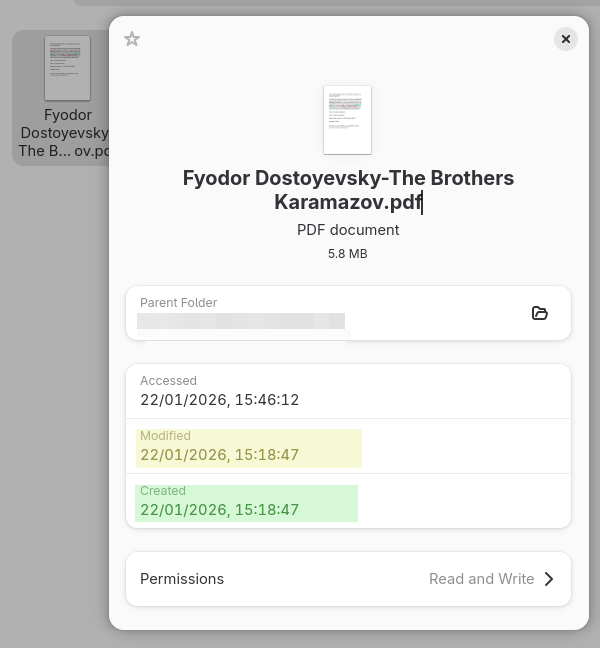
Task: Close the file properties dialog
Action: point(566,39)
